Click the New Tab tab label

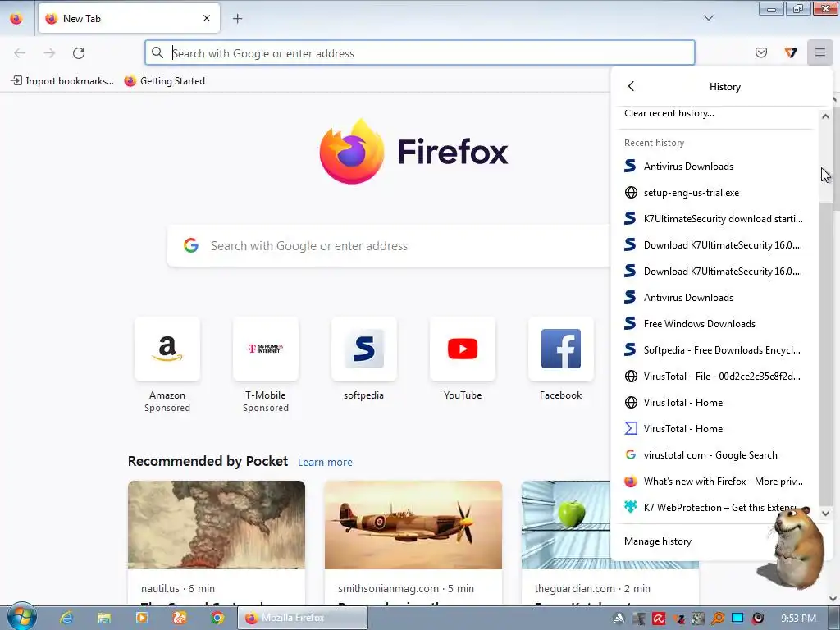tap(82, 19)
